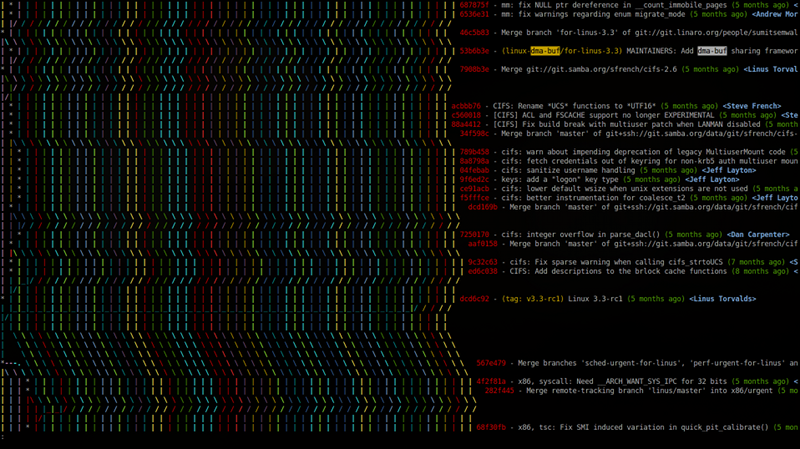The height and width of the screenshot is (449, 800).
Task: Select "Merge branches 'sched-urgent-for-linus'" message
Action: click(x=658, y=363)
